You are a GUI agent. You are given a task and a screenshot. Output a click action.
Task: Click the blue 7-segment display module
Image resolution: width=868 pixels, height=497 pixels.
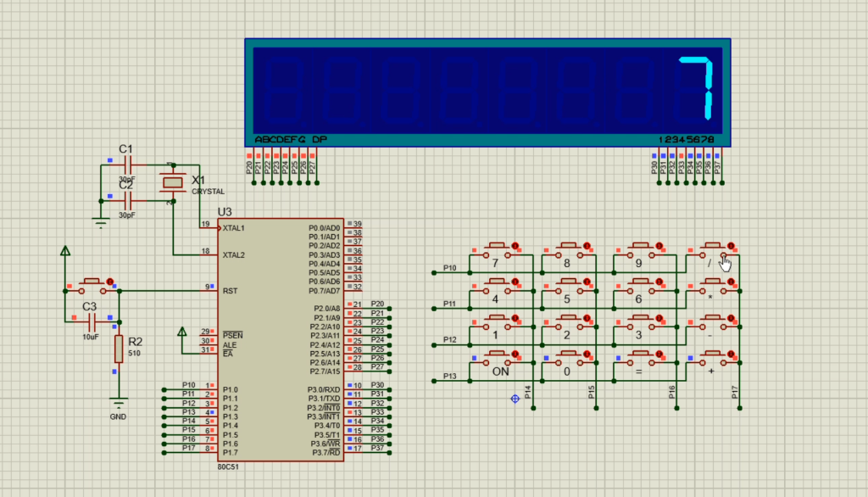(x=487, y=92)
